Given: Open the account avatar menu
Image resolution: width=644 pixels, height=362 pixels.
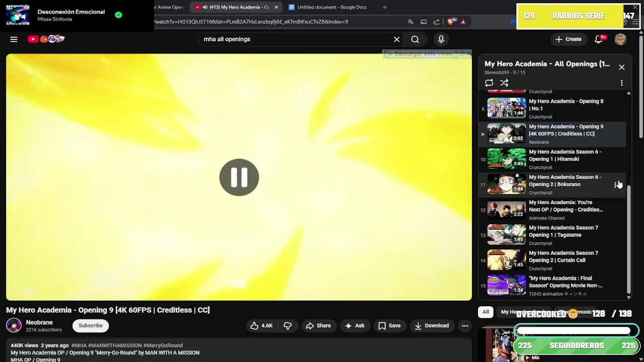Looking at the screenshot, I should click(620, 39).
